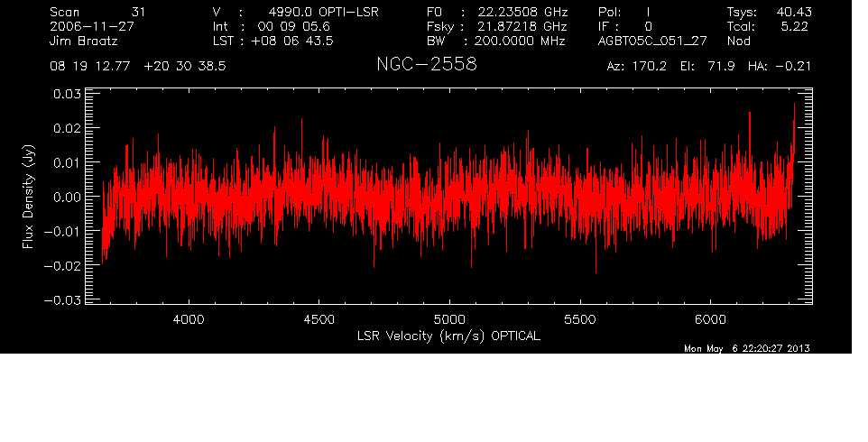868x442 pixels.
Task: Click the y-axis tick label -0.01
Action: point(62,231)
